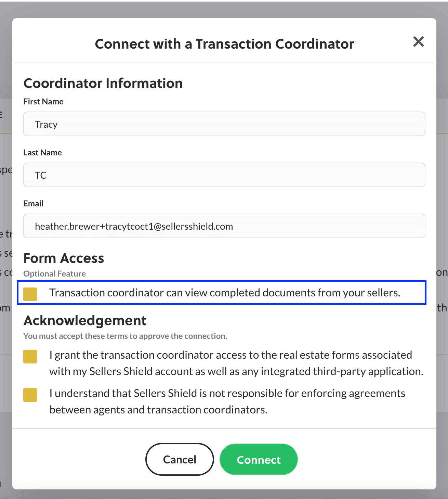Click the 'Transaction coordinator can view completed documents' label
The width and height of the screenshot is (448, 499).
[x=225, y=293]
